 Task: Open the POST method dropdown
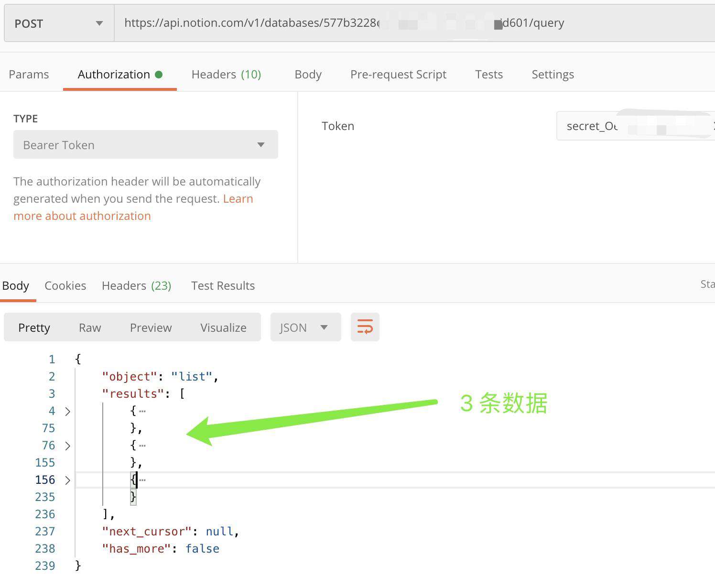59,23
